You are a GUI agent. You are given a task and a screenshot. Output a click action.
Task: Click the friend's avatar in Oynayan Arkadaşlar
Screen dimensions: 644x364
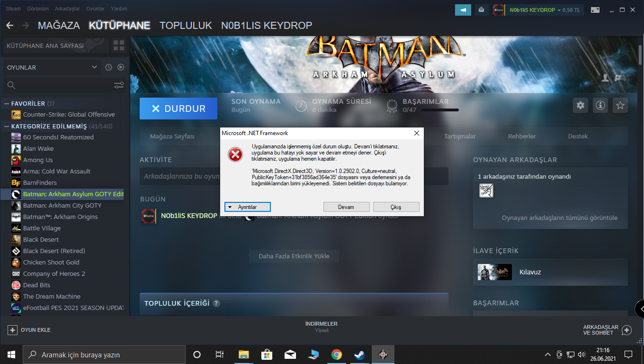pyautogui.click(x=486, y=190)
